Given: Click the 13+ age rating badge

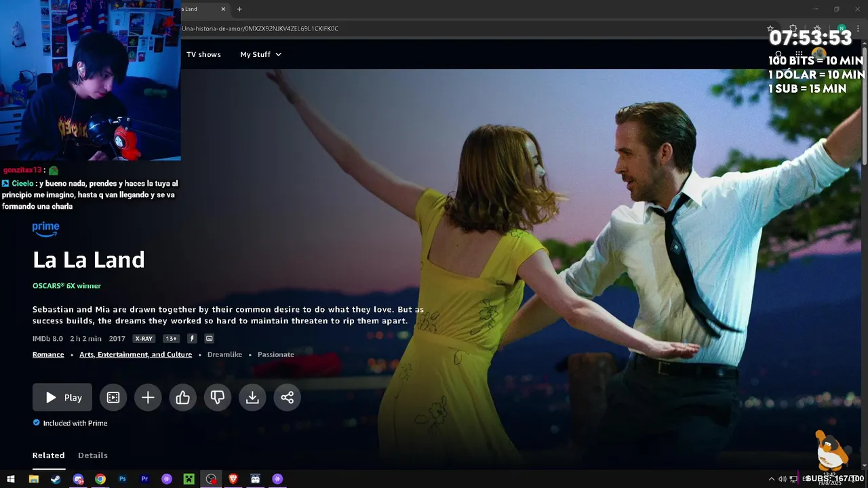Looking at the screenshot, I should coord(171,338).
